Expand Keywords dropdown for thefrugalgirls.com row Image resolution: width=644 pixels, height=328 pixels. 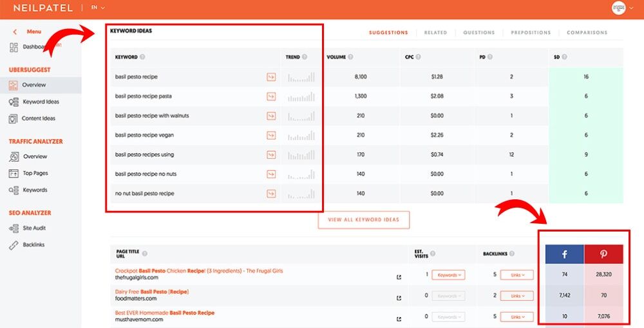click(448, 275)
